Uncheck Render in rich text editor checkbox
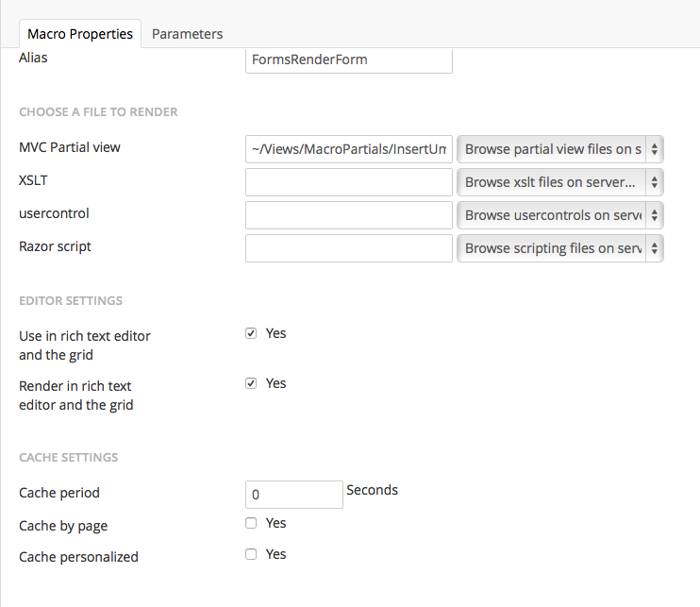The width and height of the screenshot is (700, 607). [251, 383]
